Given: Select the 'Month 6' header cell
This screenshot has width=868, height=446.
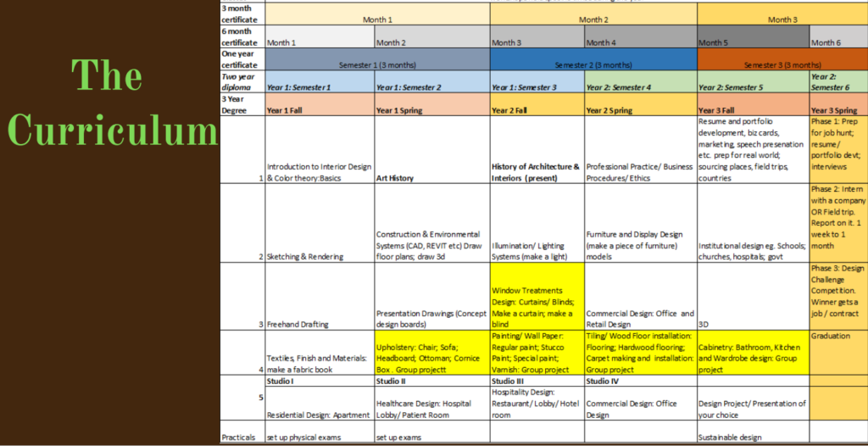Looking at the screenshot, I should [837, 42].
